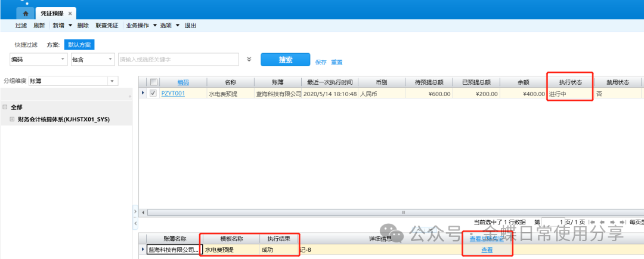Click the blue 搜索 button
The height and width of the screenshot is (259, 644).
tap(285, 60)
